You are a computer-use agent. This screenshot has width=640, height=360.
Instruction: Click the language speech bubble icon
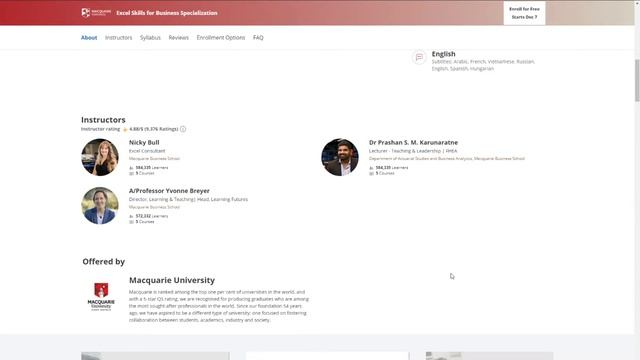point(419,57)
